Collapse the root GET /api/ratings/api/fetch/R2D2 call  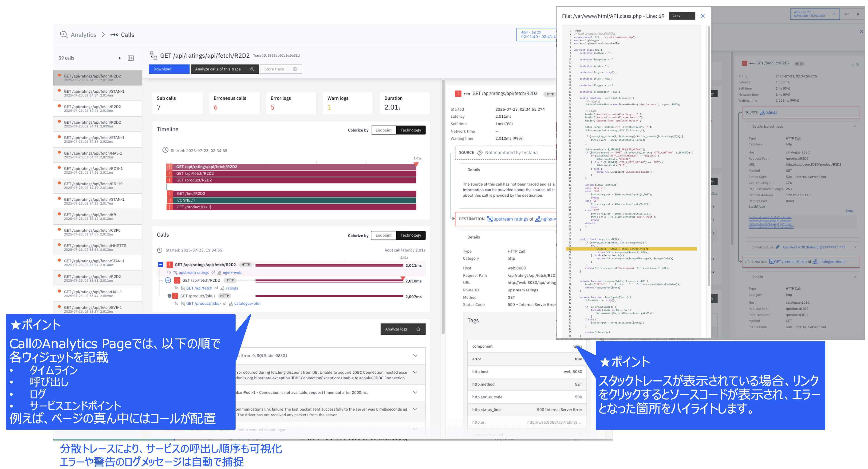pos(161,265)
